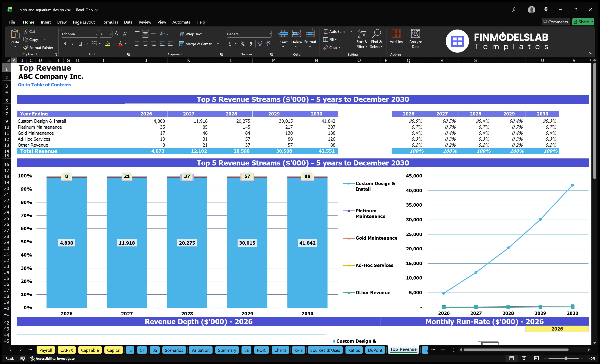Click the Share button
Viewport: 600px width, 364px height.
tap(583, 22)
